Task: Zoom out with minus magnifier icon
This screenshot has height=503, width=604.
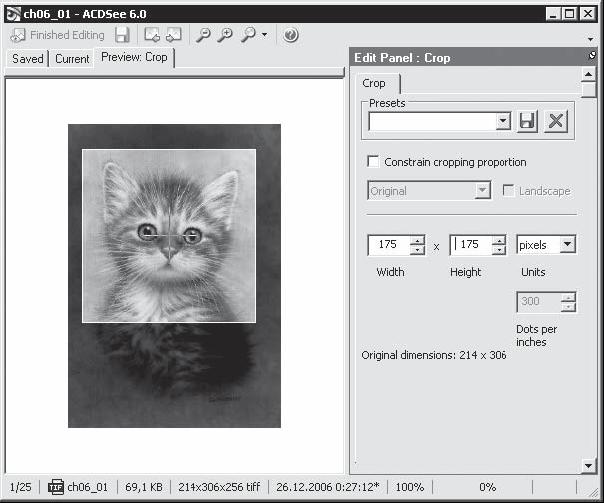Action: point(203,35)
